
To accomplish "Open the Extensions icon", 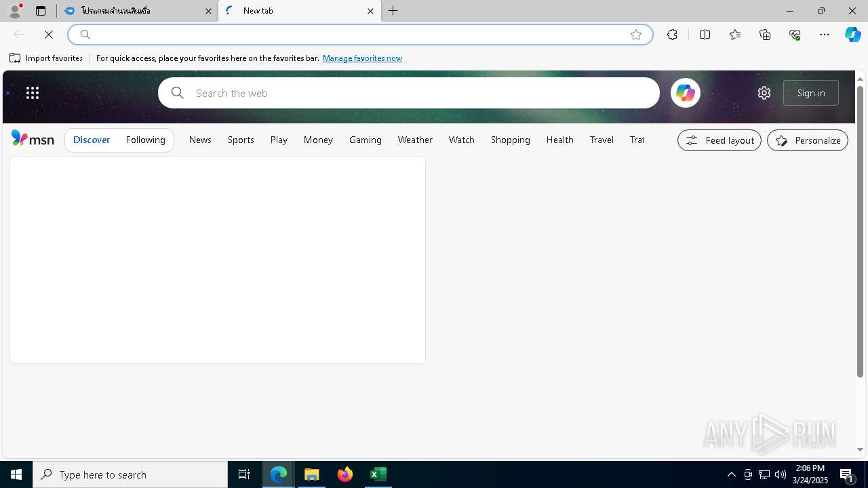I will 672,35.
